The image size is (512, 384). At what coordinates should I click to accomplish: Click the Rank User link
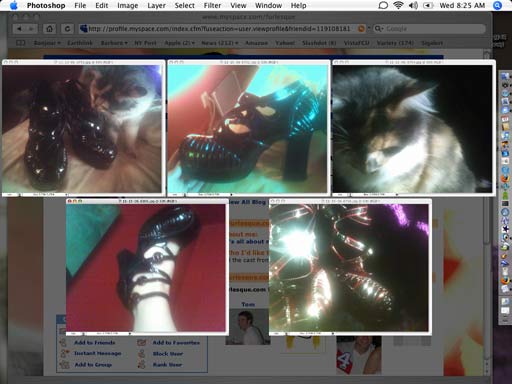167,365
